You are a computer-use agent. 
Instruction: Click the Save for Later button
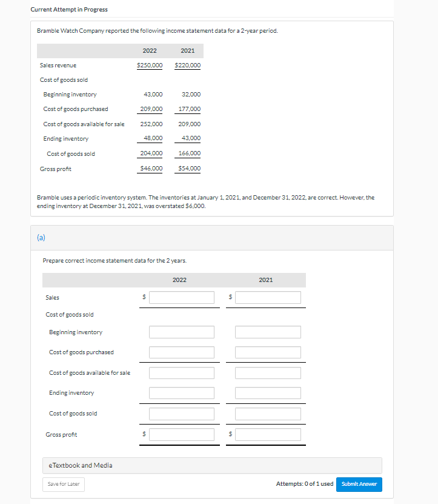pyautogui.click(x=64, y=484)
